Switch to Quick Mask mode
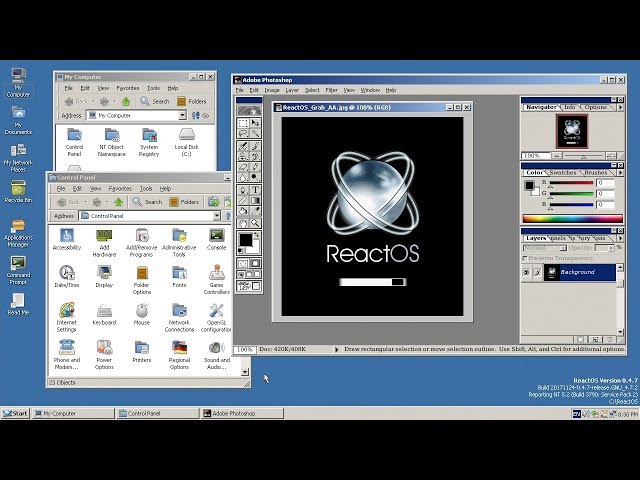640x480 pixels. click(x=256, y=263)
